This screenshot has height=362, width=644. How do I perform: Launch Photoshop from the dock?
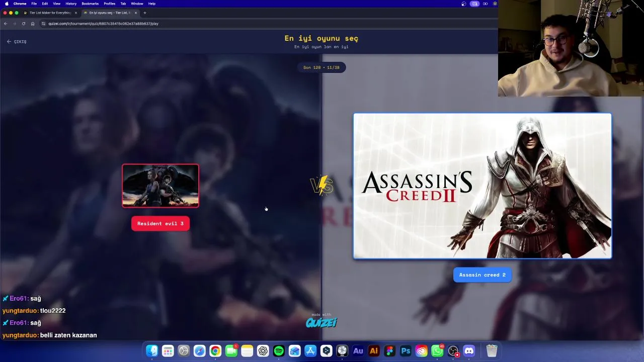406,350
